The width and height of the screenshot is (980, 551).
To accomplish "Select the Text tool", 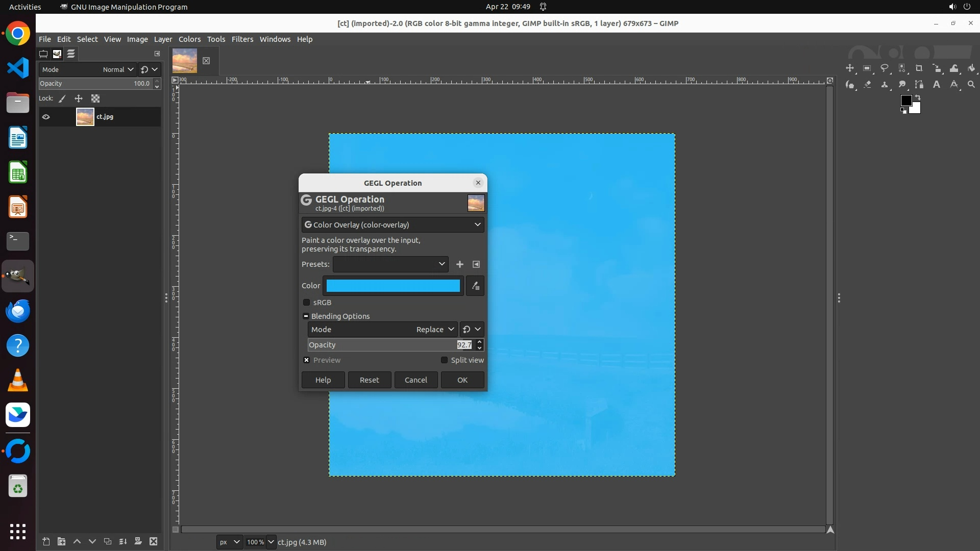I will coord(937,85).
